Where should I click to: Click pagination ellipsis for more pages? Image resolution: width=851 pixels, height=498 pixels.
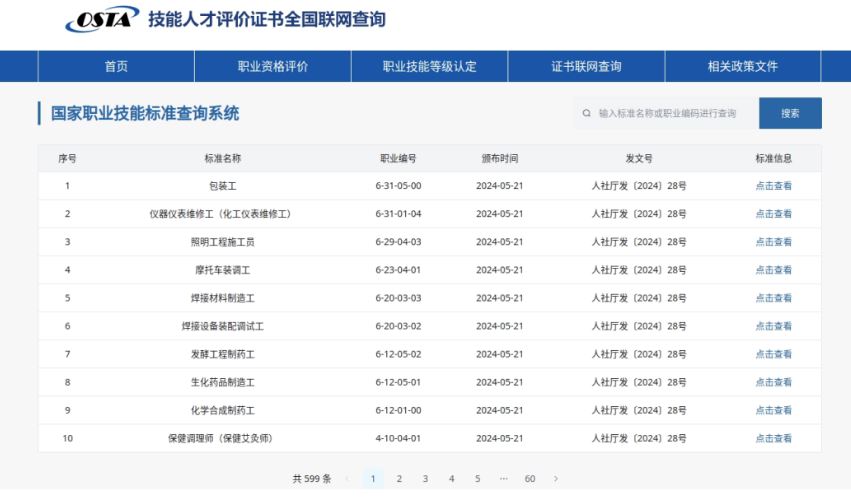coord(504,478)
